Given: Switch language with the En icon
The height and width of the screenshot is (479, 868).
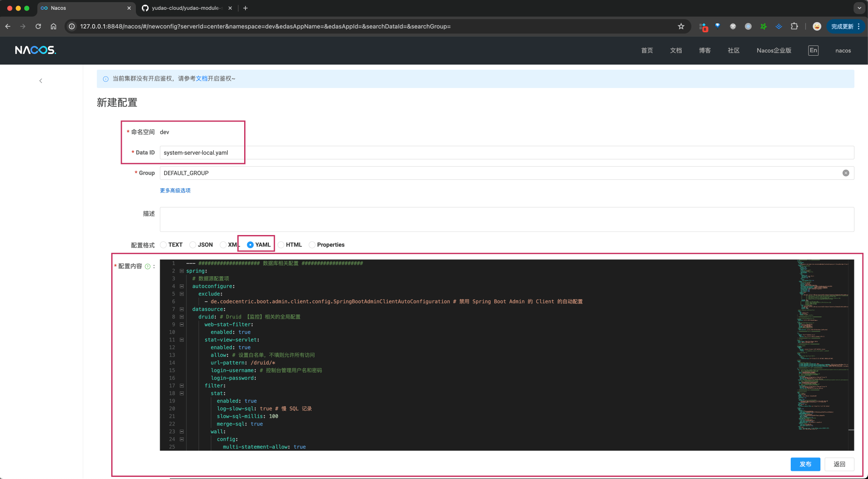Looking at the screenshot, I should (813, 50).
